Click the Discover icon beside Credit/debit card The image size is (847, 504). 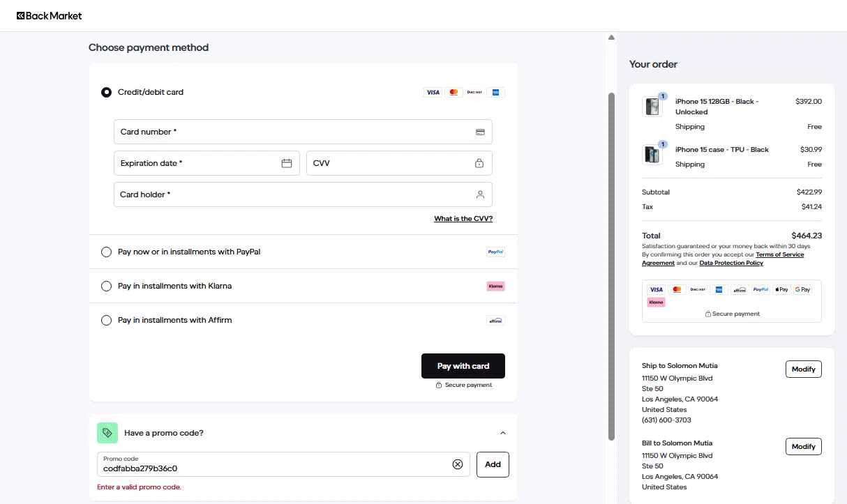(x=474, y=92)
